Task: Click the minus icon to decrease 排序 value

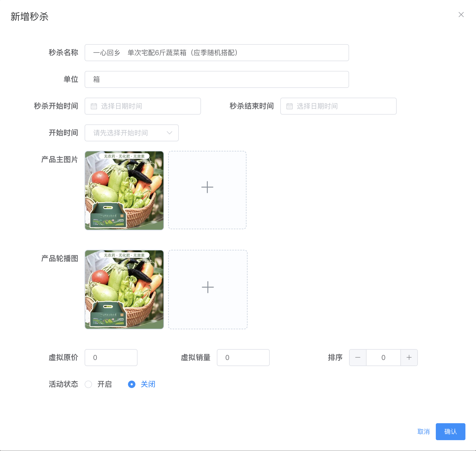Action: [x=358, y=358]
